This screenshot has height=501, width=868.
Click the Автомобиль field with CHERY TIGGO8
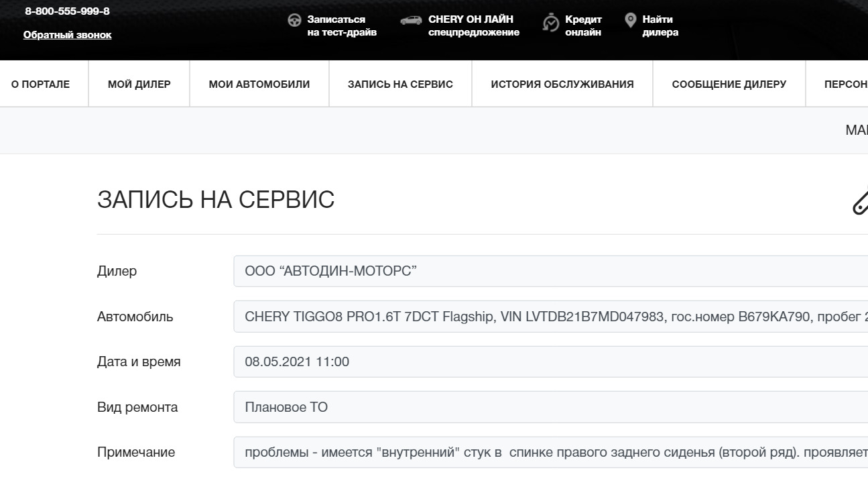point(550,317)
